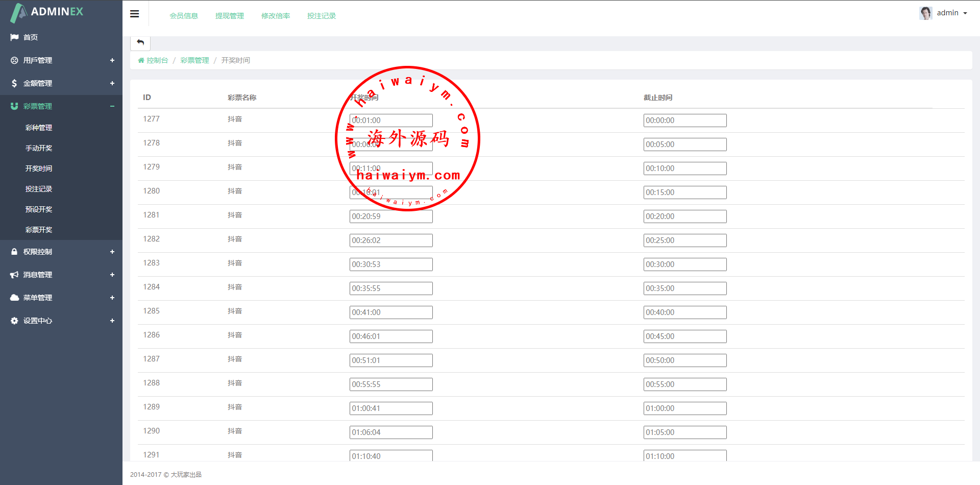The width and height of the screenshot is (980, 485).
Task: Click the lock icon for 权限控制
Action: [x=14, y=252]
